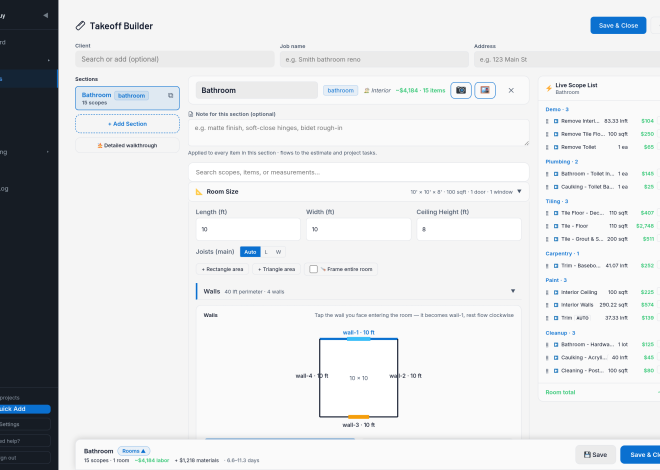Enable the Frame entire room checkbox
Viewport: 660px width, 470px height.
(313, 269)
